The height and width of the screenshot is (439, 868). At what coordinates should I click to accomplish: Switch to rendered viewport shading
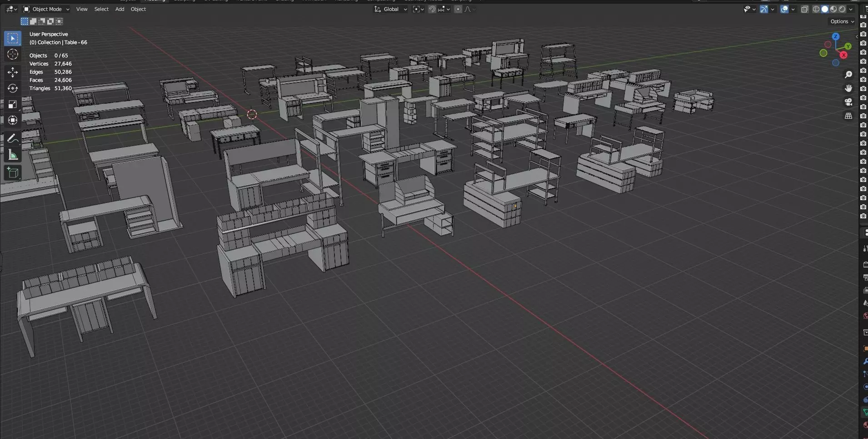click(842, 9)
